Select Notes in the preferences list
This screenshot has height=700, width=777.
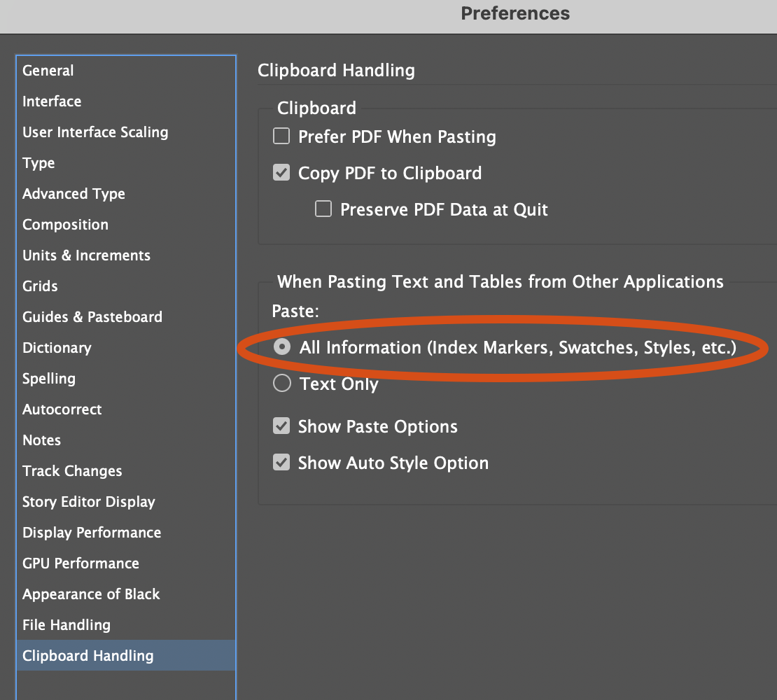pyautogui.click(x=126, y=440)
